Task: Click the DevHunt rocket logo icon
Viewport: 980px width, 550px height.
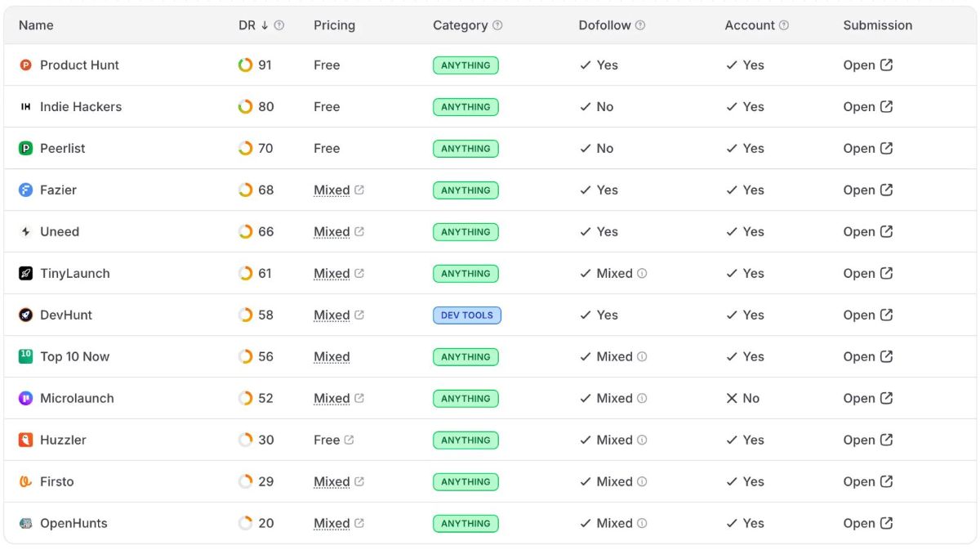Action: tap(25, 315)
